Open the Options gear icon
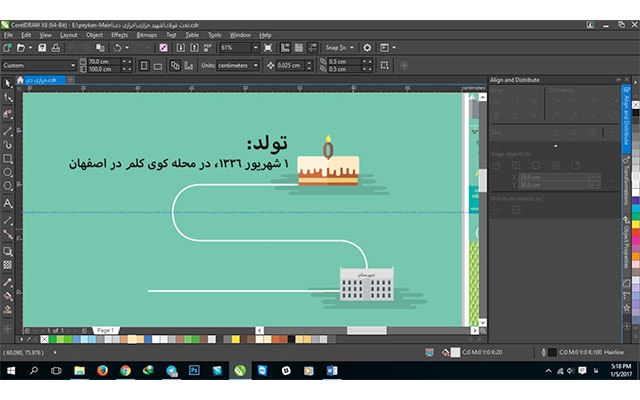 (367, 48)
